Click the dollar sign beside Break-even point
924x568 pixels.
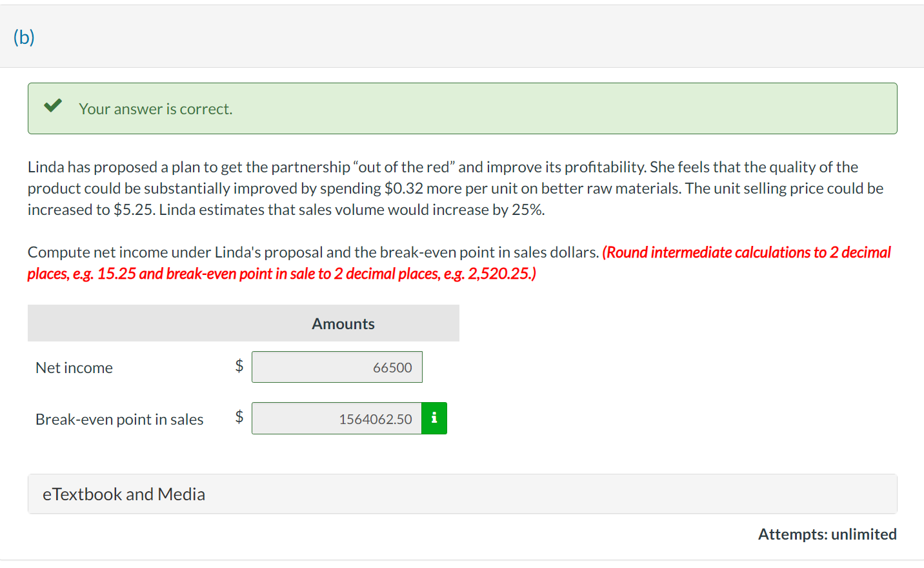click(x=238, y=418)
